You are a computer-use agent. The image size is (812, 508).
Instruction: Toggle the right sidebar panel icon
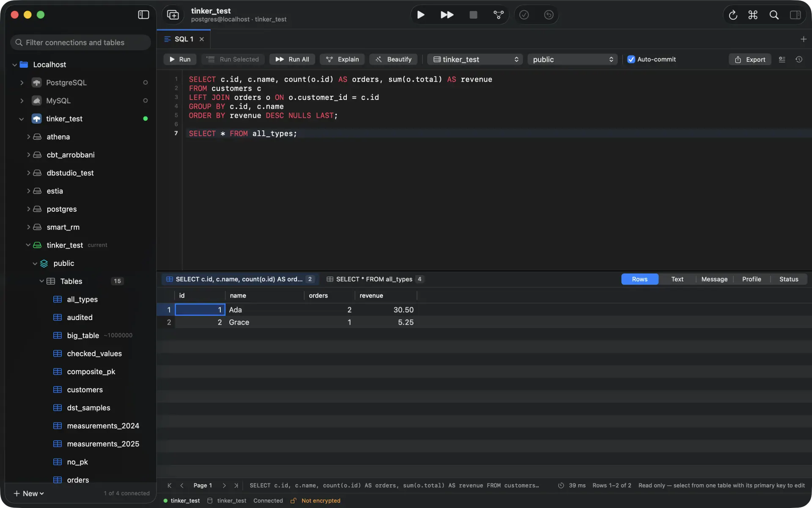pyautogui.click(x=795, y=15)
